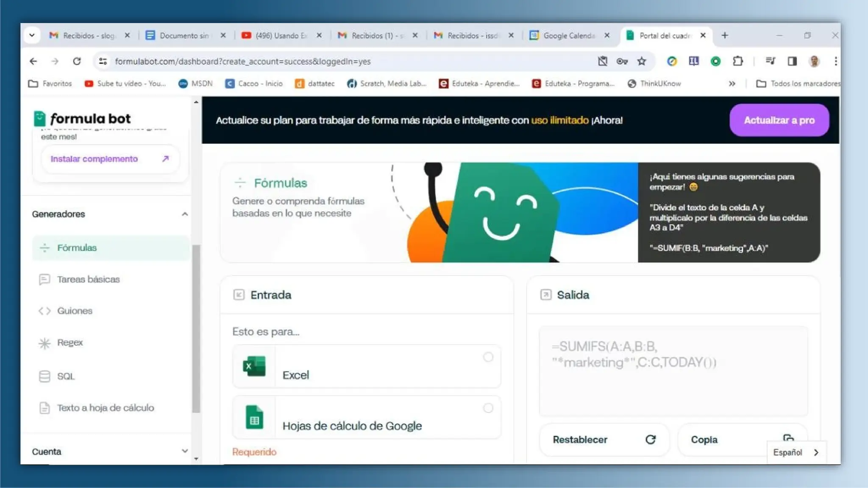Open SQL generator in sidebar
868x488 pixels.
point(66,376)
